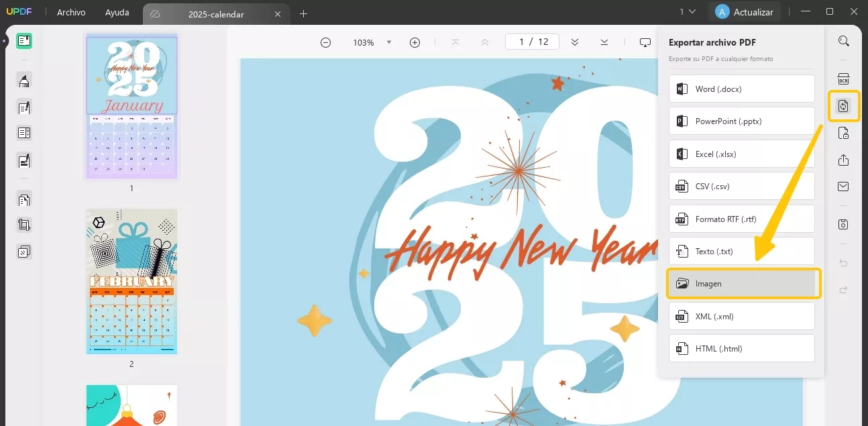The image size is (868, 426).
Task: Open the Reader mode icon in left sidebar
Action: (x=24, y=41)
